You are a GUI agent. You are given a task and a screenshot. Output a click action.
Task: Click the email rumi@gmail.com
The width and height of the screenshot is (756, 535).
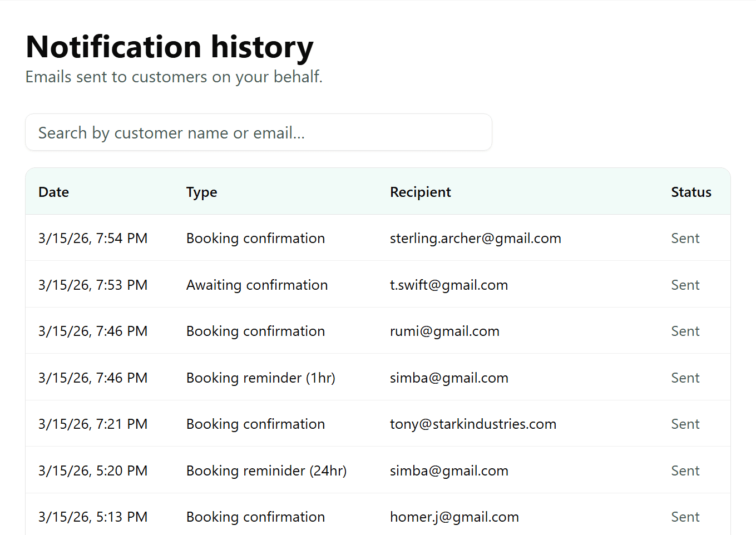(x=444, y=331)
